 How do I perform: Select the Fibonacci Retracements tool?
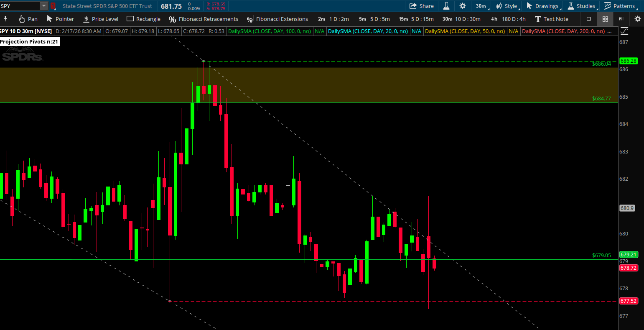(x=203, y=19)
